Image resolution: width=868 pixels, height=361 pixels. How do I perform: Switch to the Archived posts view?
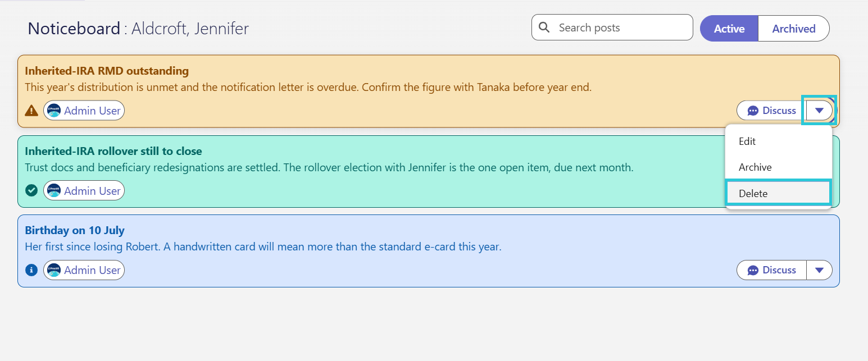click(x=794, y=29)
